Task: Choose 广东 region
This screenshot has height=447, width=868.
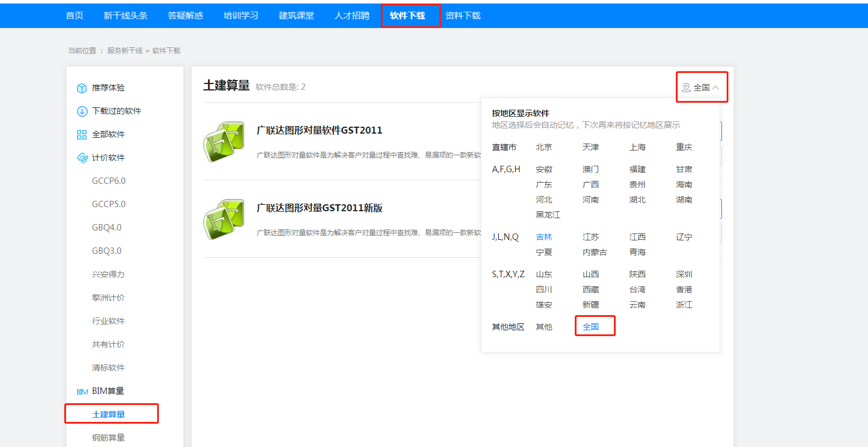Action: point(544,184)
